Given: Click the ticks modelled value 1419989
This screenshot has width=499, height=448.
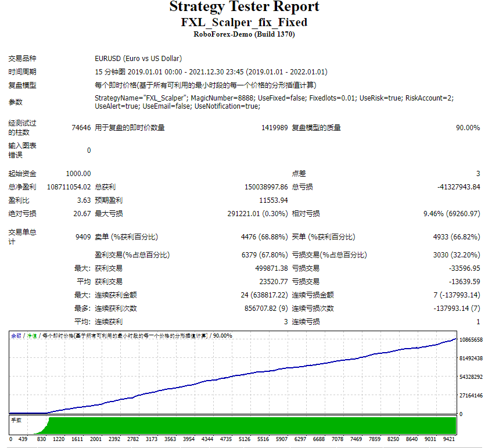Looking at the screenshot, I should (274, 128).
